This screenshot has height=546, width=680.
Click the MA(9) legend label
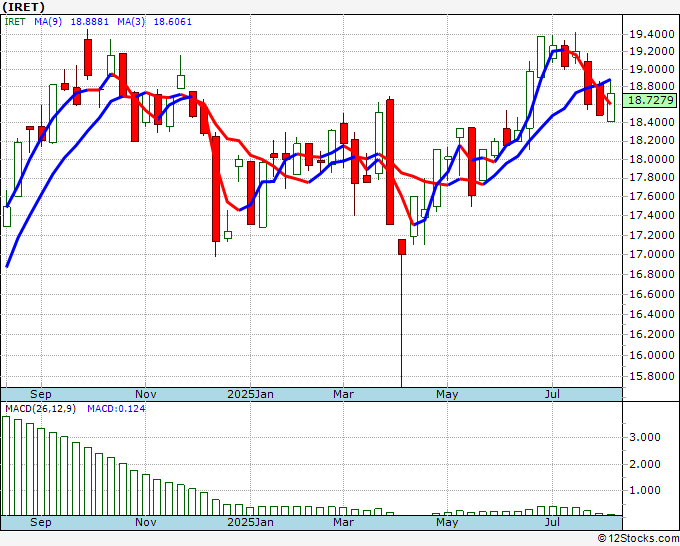click(48, 22)
